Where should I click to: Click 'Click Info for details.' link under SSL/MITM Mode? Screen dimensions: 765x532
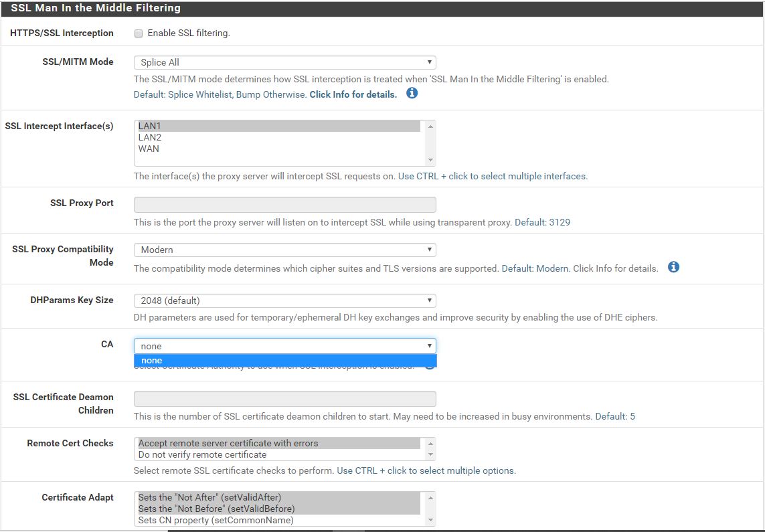353,94
